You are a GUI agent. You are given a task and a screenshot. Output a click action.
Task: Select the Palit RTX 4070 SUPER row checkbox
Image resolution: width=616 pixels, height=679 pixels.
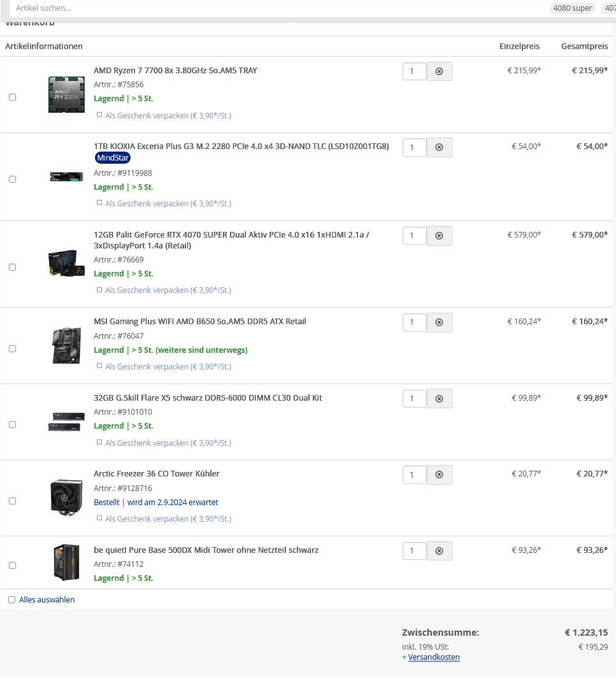click(x=13, y=267)
